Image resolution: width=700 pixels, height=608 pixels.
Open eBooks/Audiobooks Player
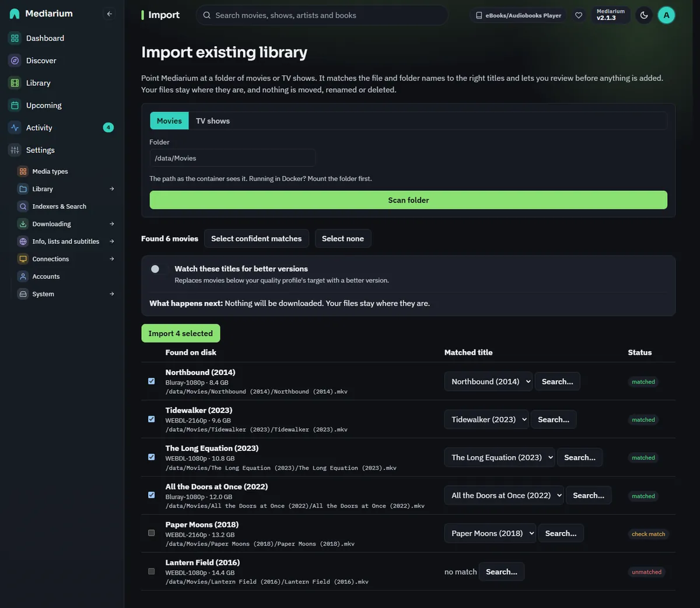point(518,15)
